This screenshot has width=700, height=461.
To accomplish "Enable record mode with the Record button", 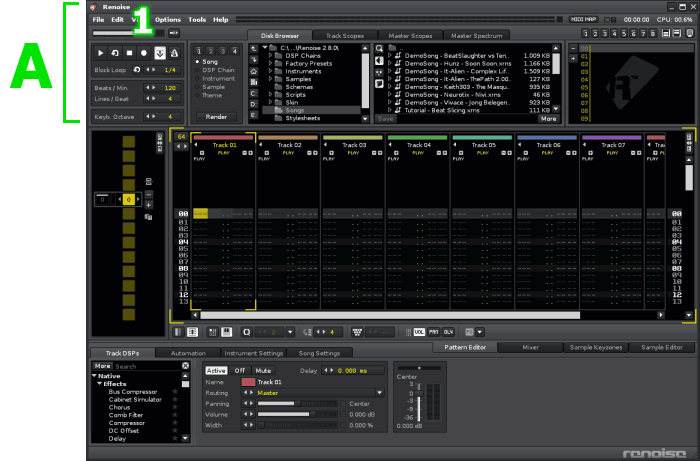I will [144, 53].
